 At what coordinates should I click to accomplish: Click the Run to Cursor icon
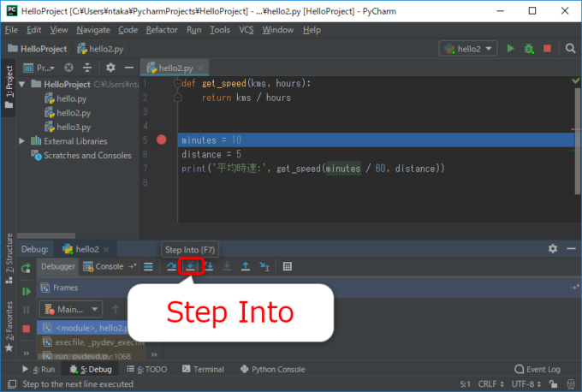pos(264,266)
